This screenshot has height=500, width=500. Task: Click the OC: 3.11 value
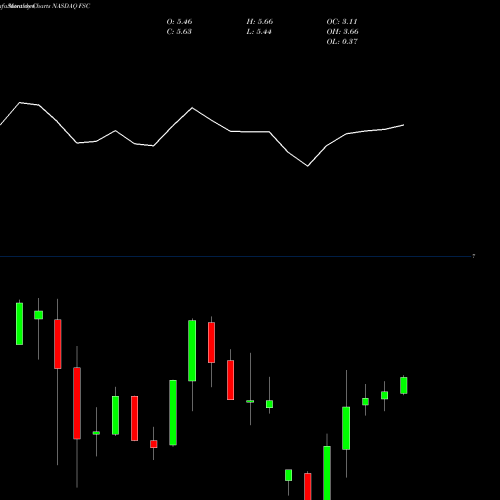(342, 22)
